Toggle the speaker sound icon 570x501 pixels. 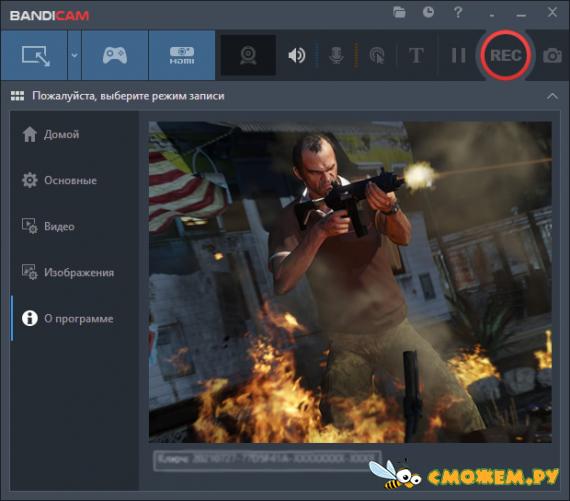297,56
